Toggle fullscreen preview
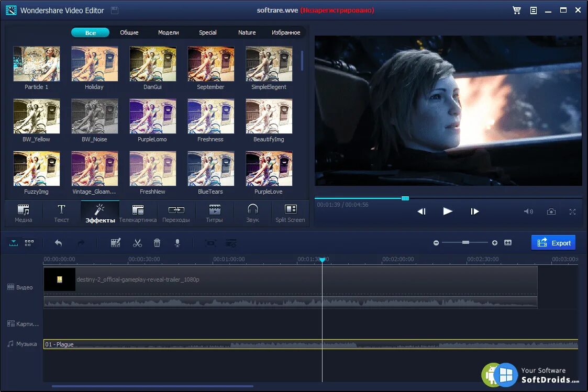Image resolution: width=588 pixels, height=392 pixels. pos(572,212)
